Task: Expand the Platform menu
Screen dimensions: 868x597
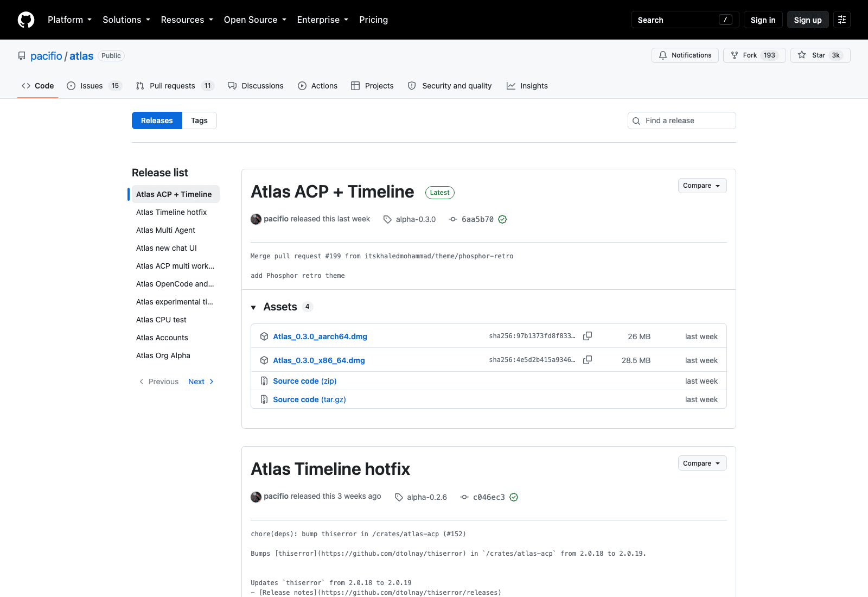Action: tap(69, 20)
